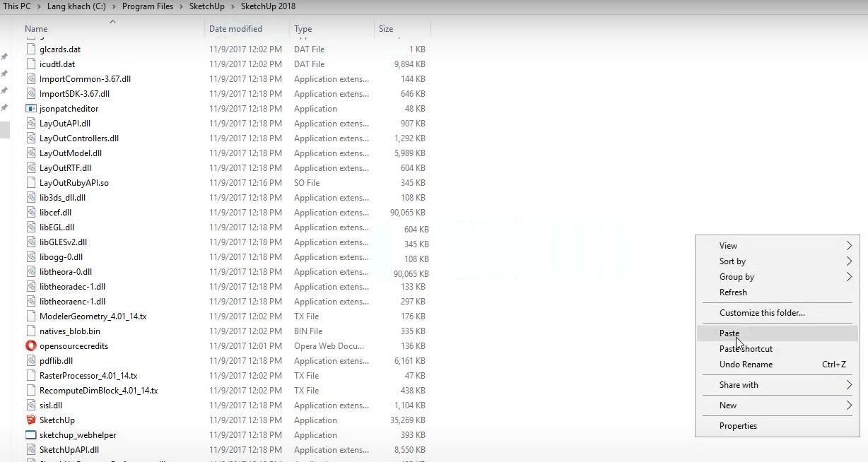Select the pdflib.dll file icon
This screenshot has width=868, height=462.
(x=30, y=361)
